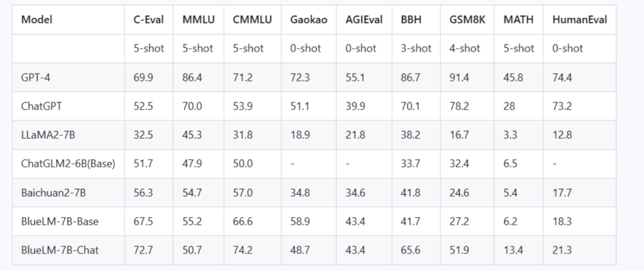Click GPT-4's GSM8K score 91.4
This screenshot has width=644, height=271.
point(459,77)
